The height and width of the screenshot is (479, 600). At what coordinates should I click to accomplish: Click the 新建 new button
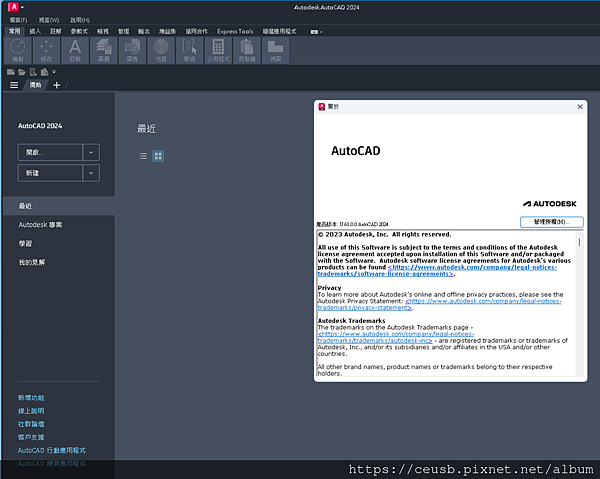[x=50, y=173]
